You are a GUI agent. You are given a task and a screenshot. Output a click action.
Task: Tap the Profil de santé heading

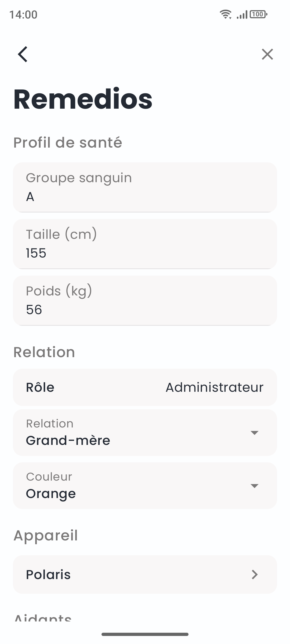(68, 142)
